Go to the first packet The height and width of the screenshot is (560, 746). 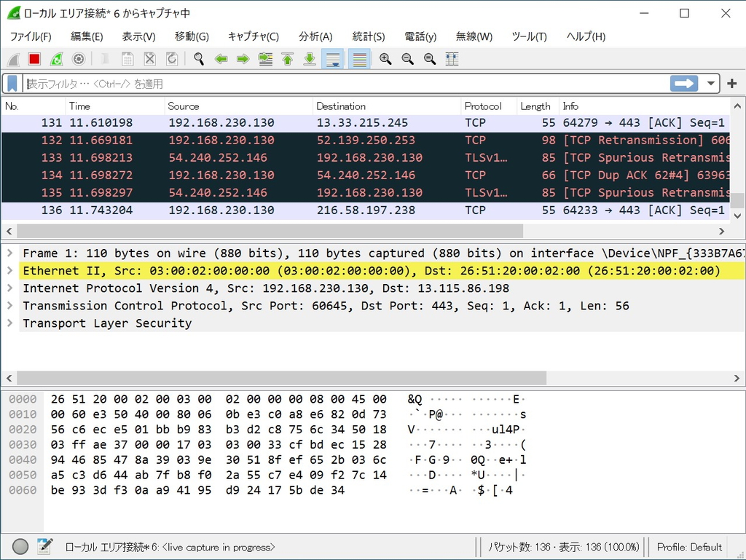click(287, 59)
